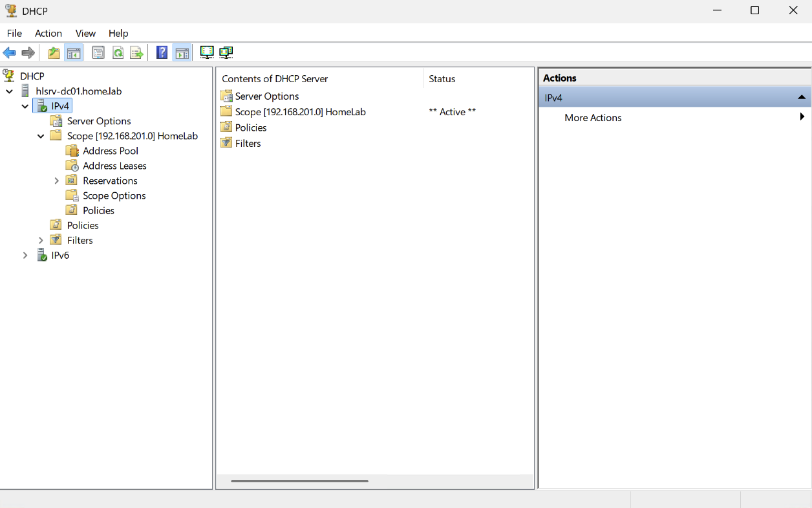Expand the IPv6 node

point(25,256)
